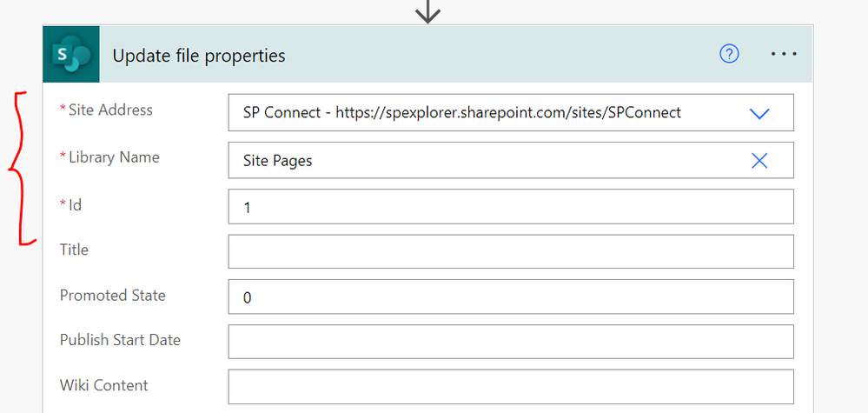
Task: Click the Promoted State field containing 0
Action: coord(511,296)
